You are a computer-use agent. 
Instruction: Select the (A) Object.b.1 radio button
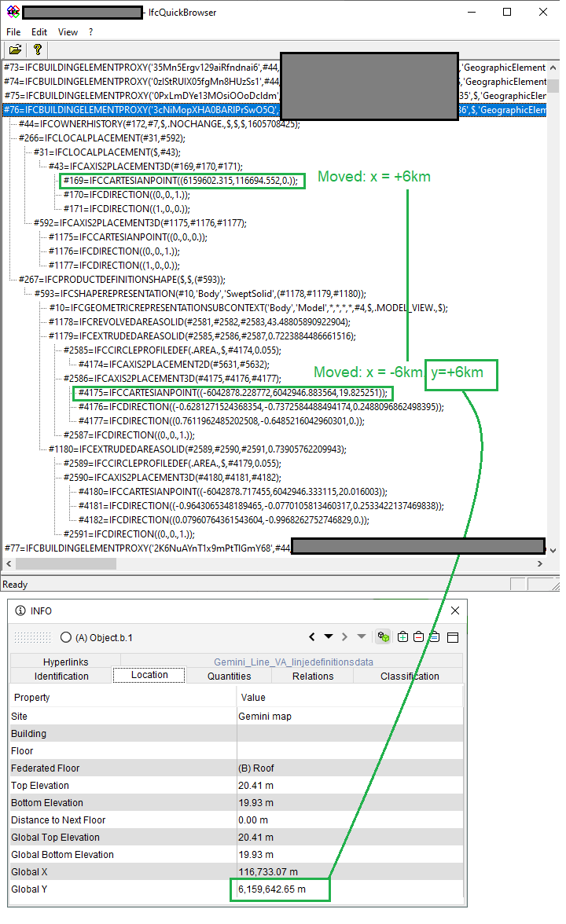66,638
